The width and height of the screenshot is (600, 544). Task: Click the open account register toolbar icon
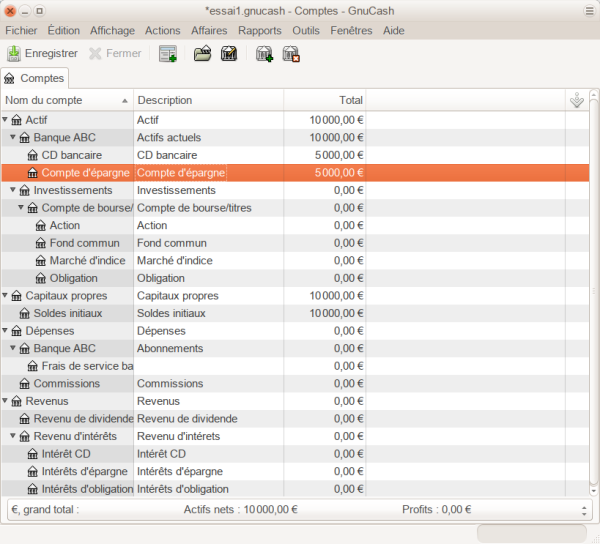[x=168, y=53]
